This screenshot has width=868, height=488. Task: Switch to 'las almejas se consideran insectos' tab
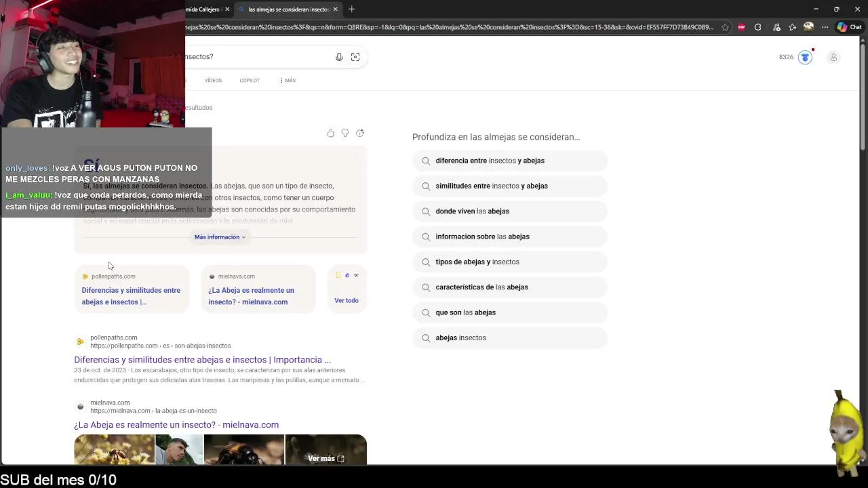[x=288, y=9]
